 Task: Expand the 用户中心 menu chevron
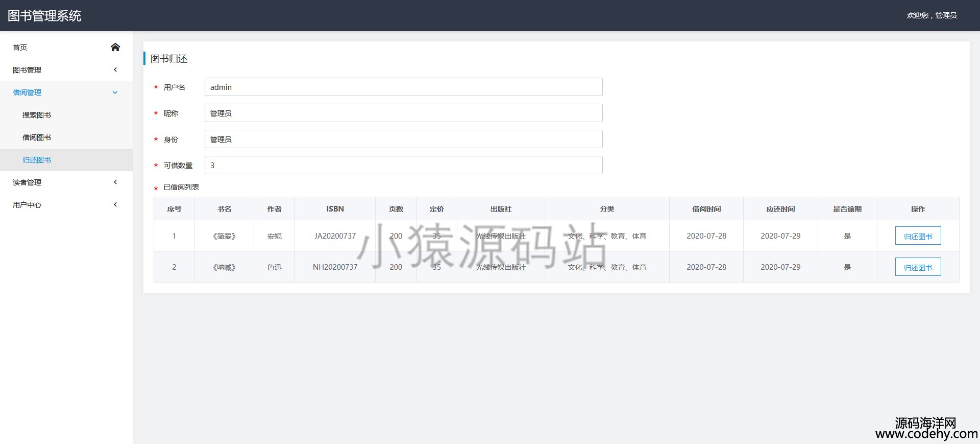point(115,205)
